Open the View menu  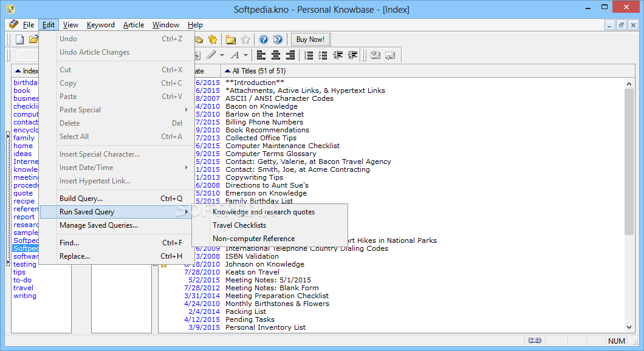(70, 25)
